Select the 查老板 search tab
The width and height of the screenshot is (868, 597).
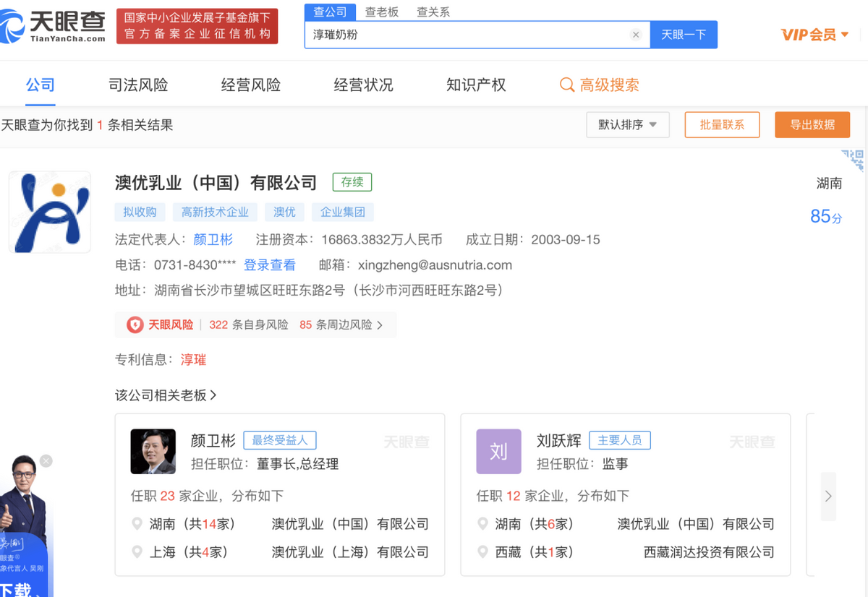tap(381, 12)
